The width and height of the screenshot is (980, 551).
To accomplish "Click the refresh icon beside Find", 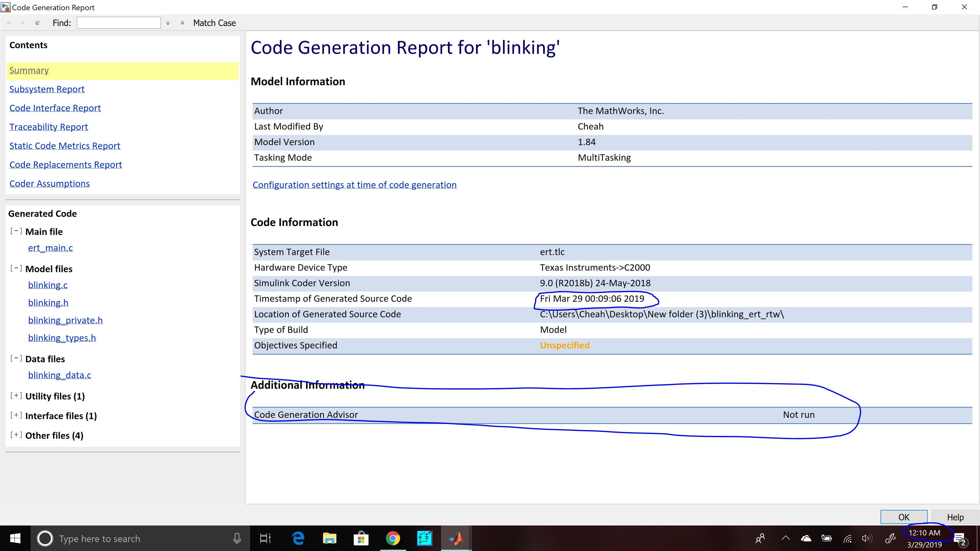I will coord(37,23).
